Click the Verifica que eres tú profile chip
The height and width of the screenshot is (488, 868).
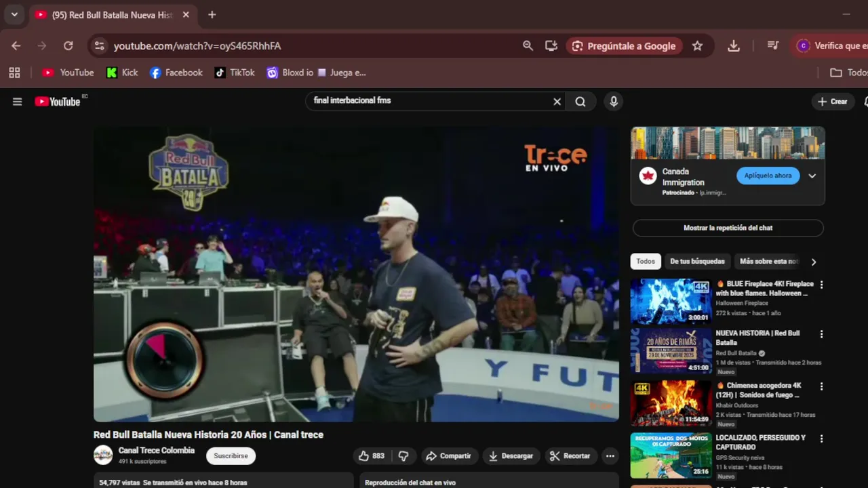point(831,45)
